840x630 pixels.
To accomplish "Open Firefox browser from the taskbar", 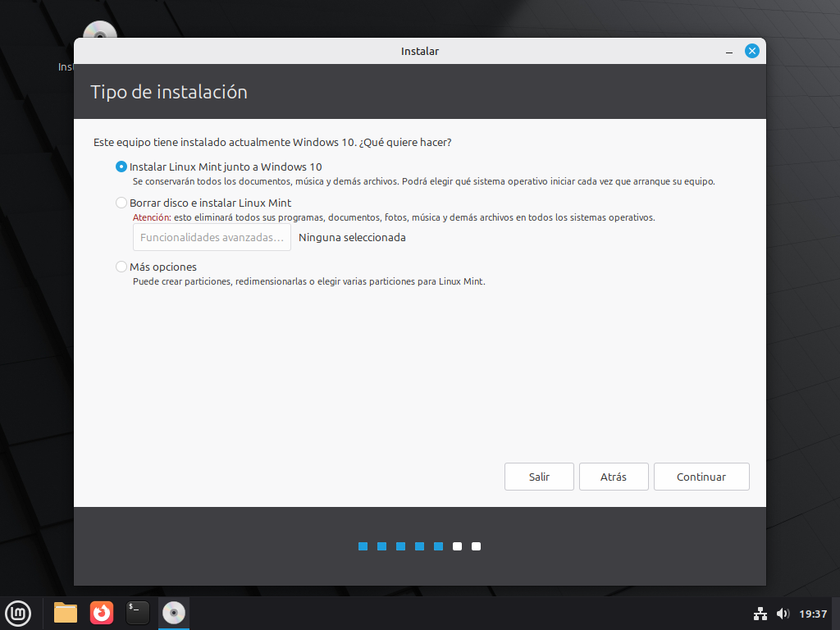I will tap(102, 613).
